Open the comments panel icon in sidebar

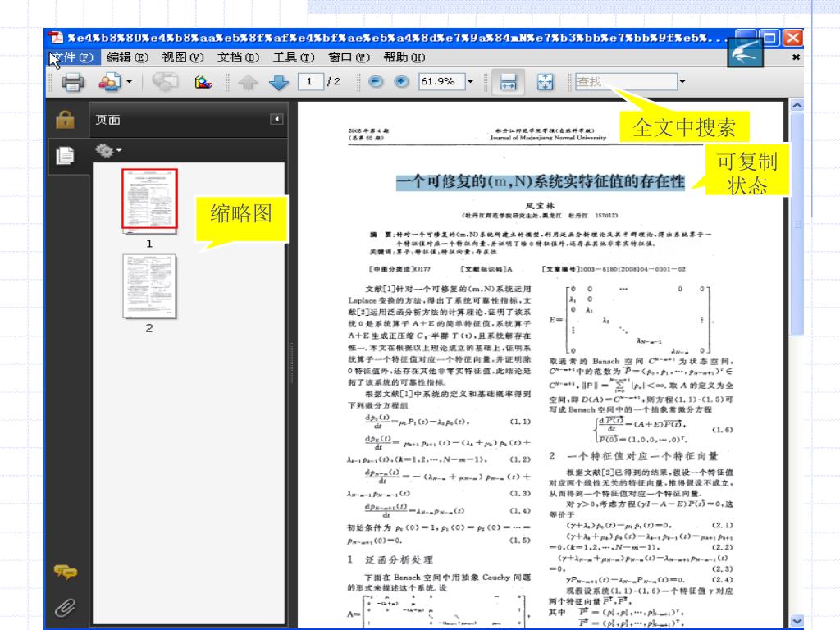(66, 572)
